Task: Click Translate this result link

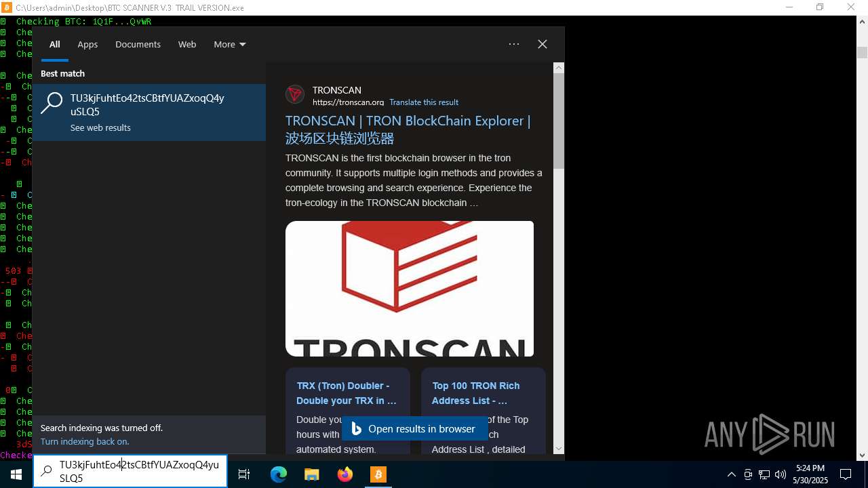Action: 424,102
